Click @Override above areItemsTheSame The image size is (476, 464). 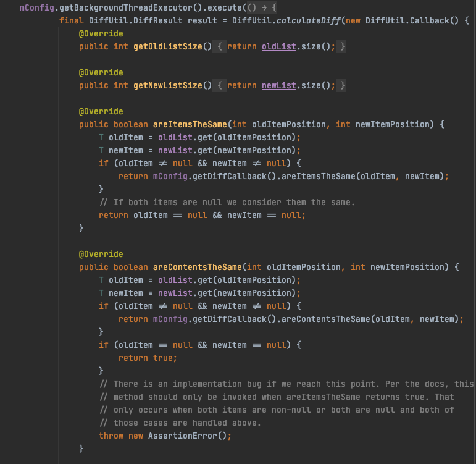(x=101, y=111)
